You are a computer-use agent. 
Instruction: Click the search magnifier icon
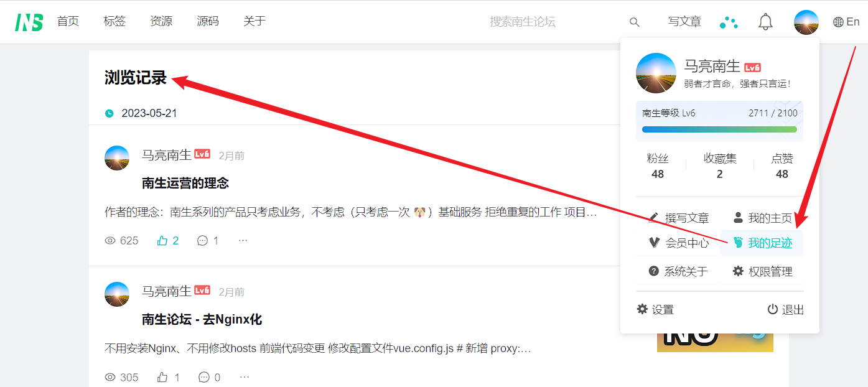(634, 22)
